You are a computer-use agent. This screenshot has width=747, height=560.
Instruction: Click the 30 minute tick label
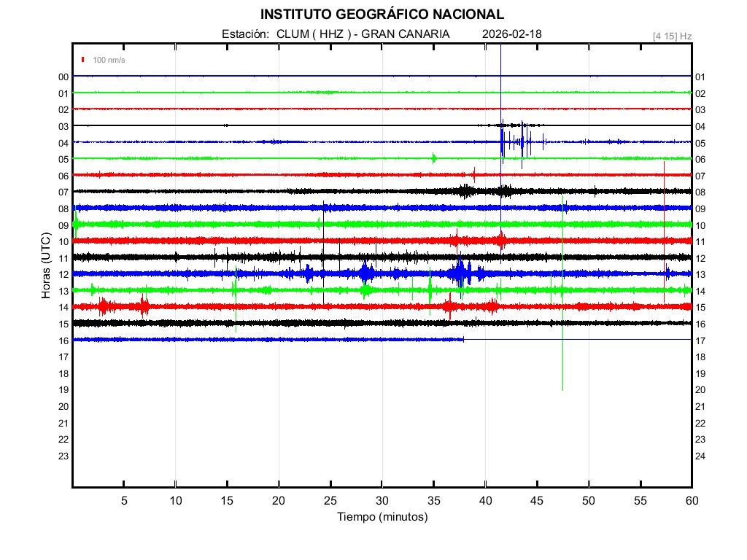pyautogui.click(x=382, y=500)
